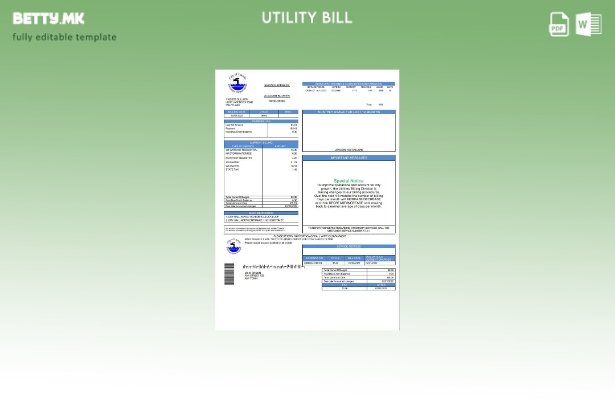This screenshot has width=615, height=400.
Task: Click the PDF file format icon
Action: tap(559, 25)
